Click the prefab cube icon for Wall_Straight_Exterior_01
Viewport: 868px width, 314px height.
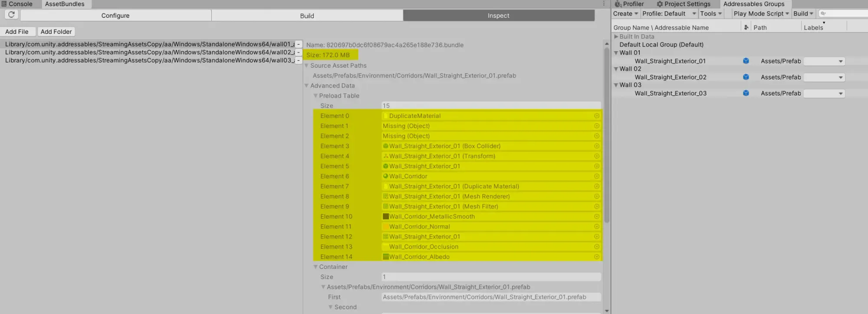(746, 61)
